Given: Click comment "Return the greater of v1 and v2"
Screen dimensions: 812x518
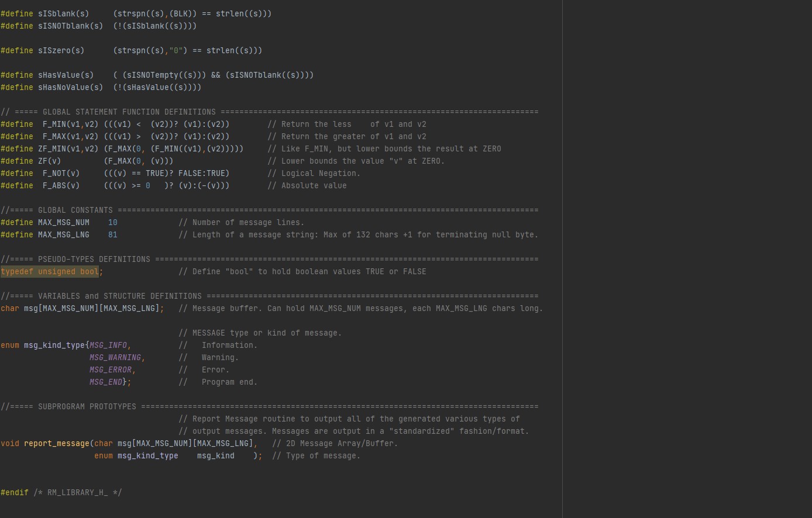Looking at the screenshot, I should click(347, 137).
